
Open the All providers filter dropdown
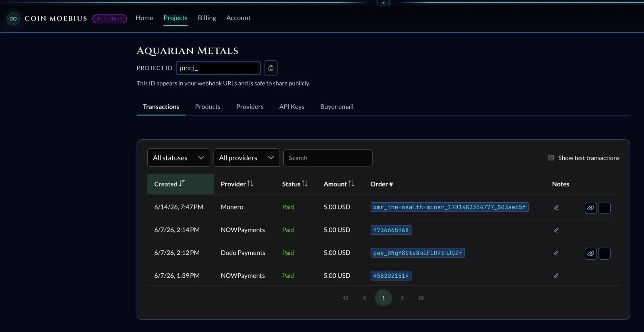point(247,158)
